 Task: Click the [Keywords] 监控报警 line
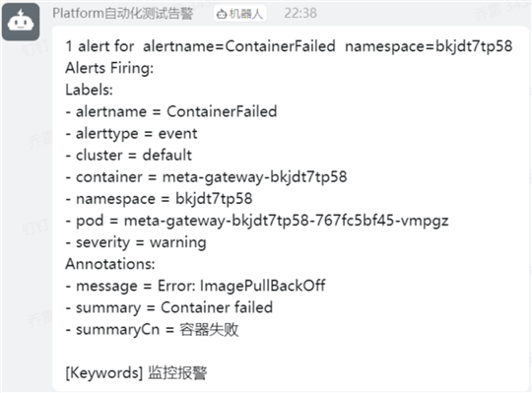coord(136,373)
